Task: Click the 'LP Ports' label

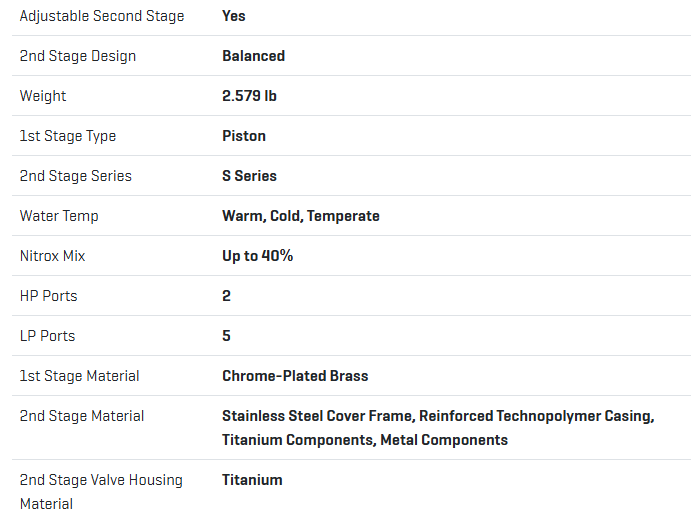Action: pos(47,336)
